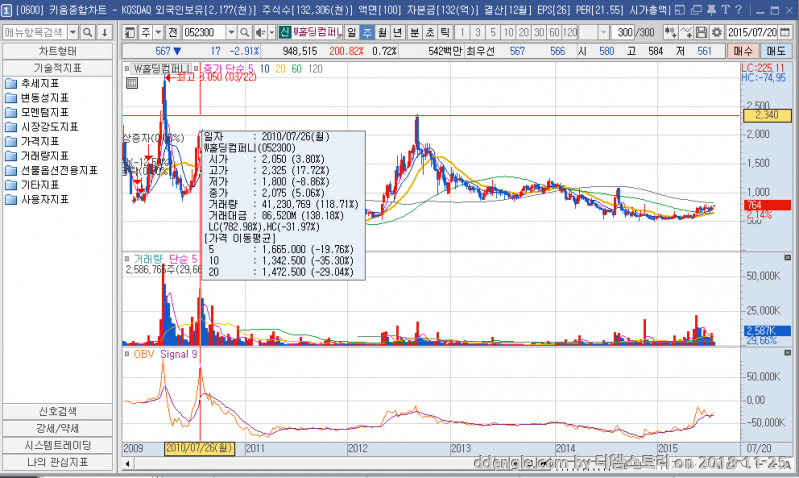Click the stock search magnifier icon

(244, 33)
